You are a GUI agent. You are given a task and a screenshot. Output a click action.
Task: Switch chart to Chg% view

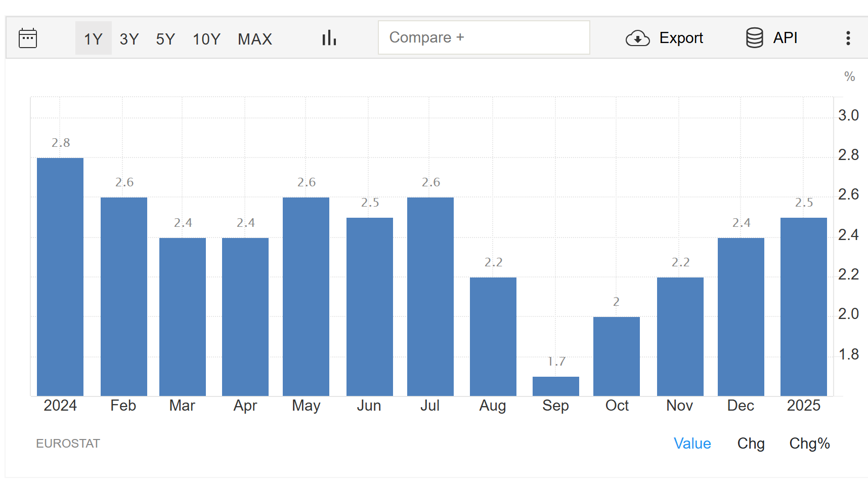[x=809, y=444]
